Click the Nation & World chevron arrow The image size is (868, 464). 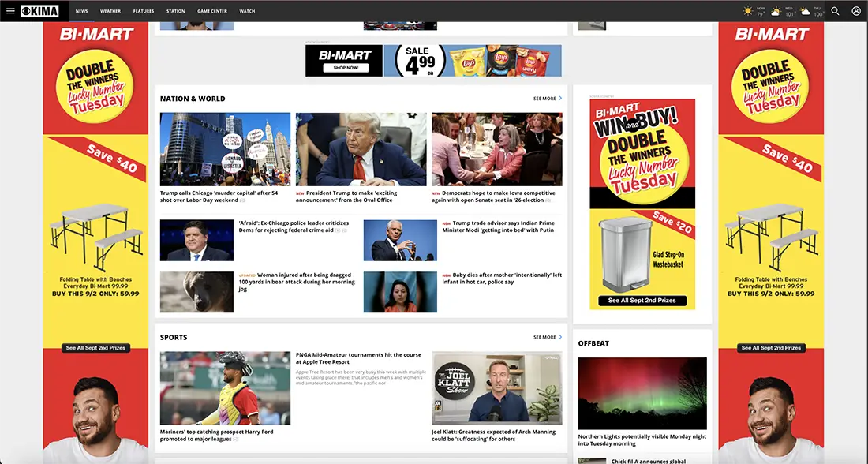point(560,99)
